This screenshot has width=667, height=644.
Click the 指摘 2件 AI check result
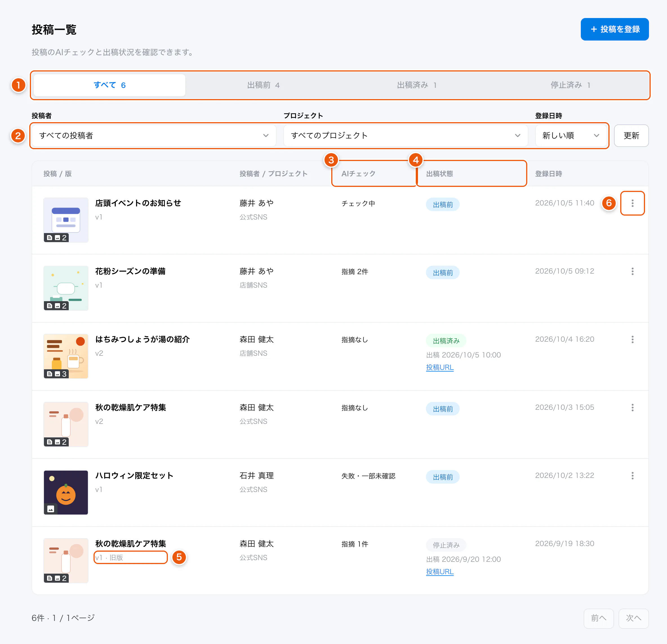[x=355, y=271]
